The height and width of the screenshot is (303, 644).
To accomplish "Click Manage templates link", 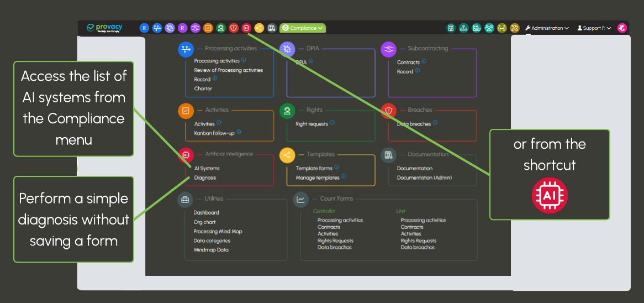I will (318, 177).
